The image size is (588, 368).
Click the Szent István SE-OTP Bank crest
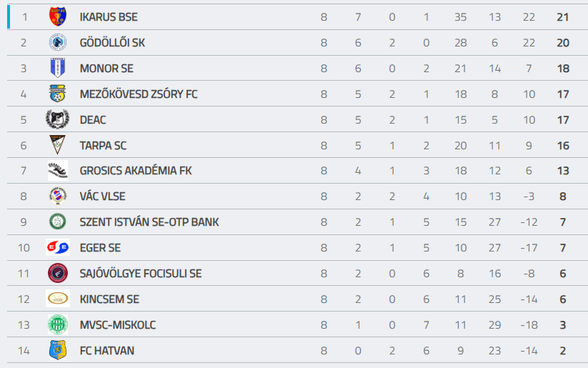(57, 222)
